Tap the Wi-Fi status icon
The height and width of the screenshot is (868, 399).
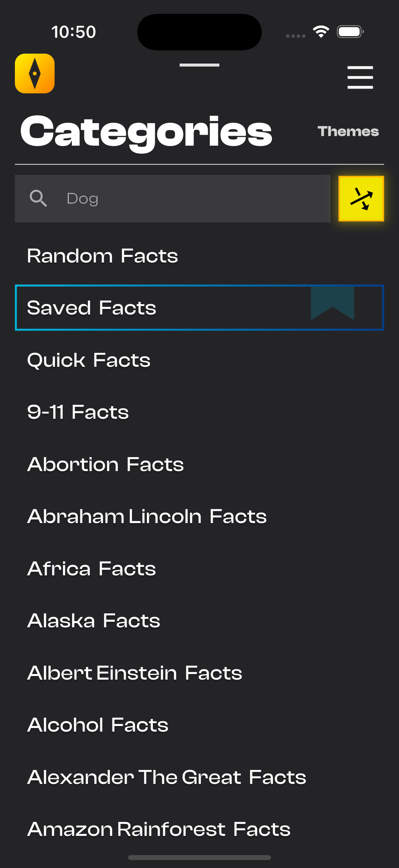point(321,32)
